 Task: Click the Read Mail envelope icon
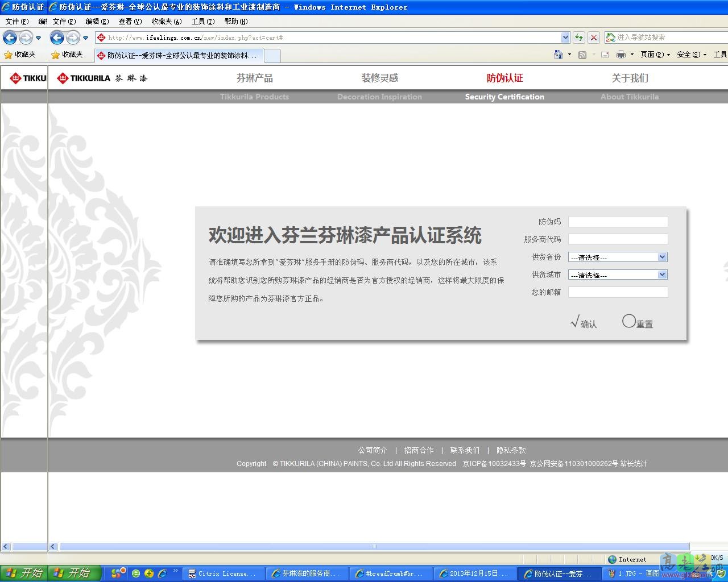(x=605, y=55)
